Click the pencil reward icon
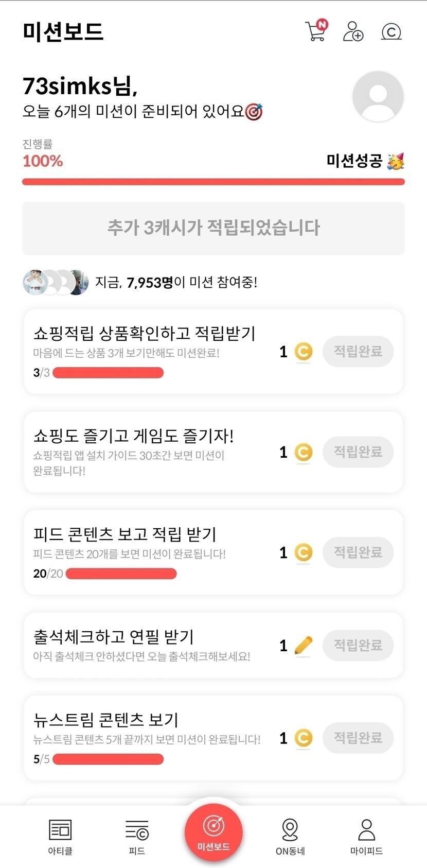The width and height of the screenshot is (427, 868). pyautogui.click(x=304, y=646)
